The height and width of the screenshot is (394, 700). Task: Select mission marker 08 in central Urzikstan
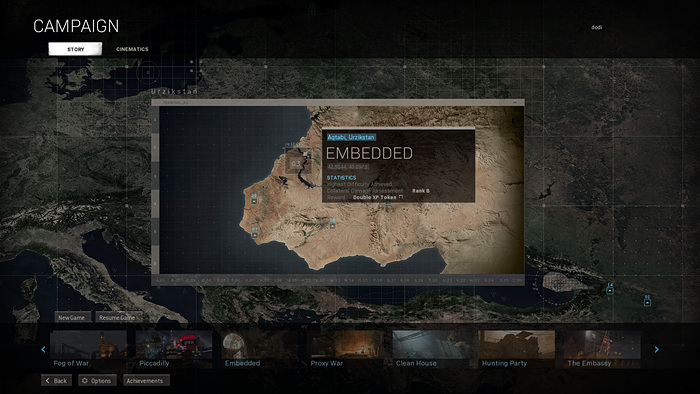(x=332, y=226)
